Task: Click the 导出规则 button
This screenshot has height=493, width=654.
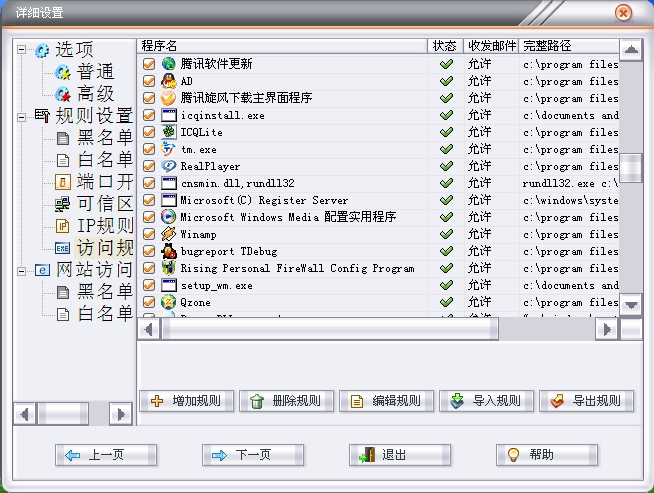Action: [586, 401]
